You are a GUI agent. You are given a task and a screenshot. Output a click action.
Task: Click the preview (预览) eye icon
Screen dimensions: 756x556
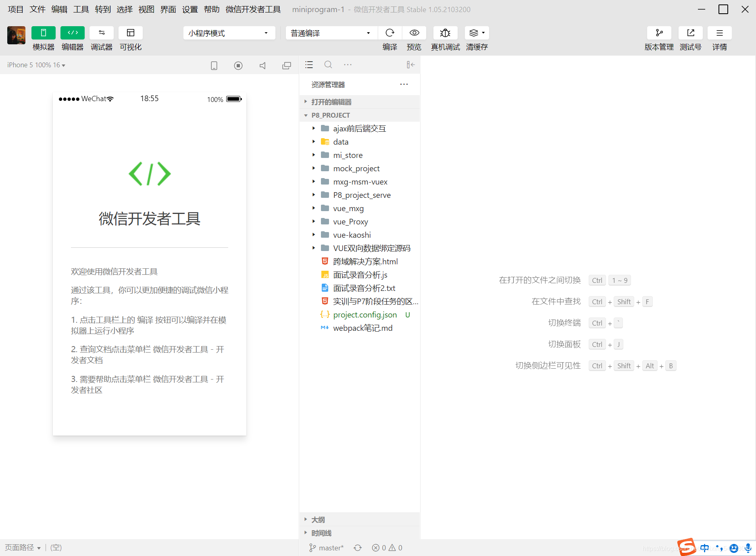[414, 33]
